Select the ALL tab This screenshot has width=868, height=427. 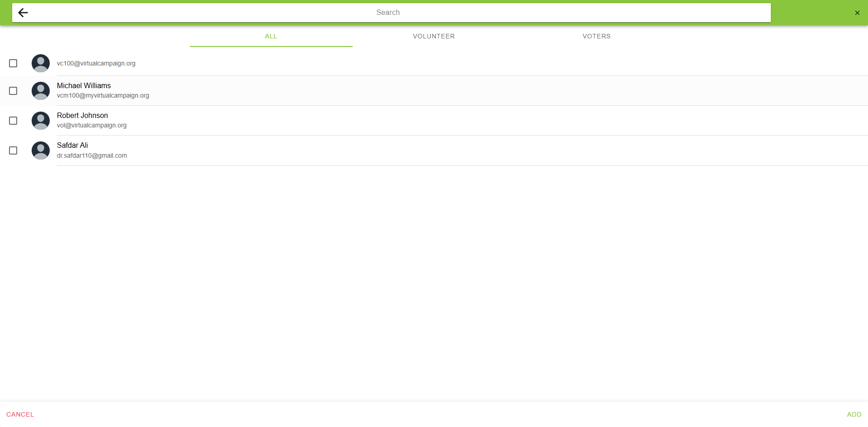(x=271, y=36)
